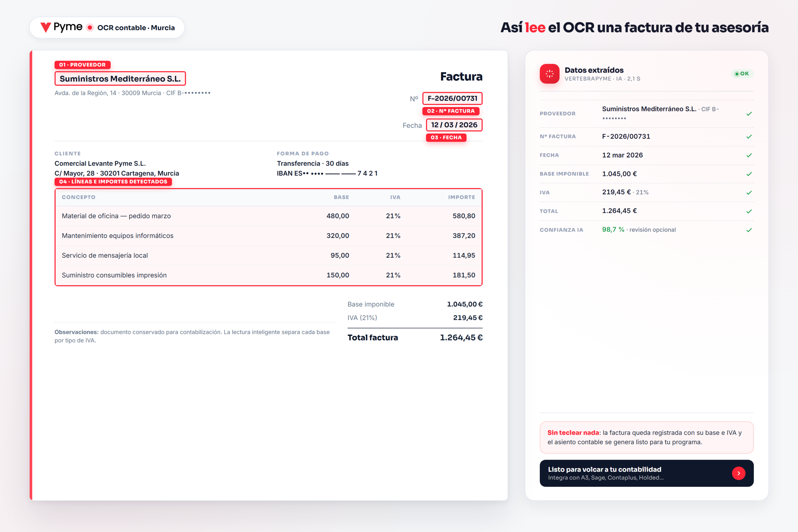Click the green check on Proveedor row
The width and height of the screenshot is (798, 532).
point(749,114)
